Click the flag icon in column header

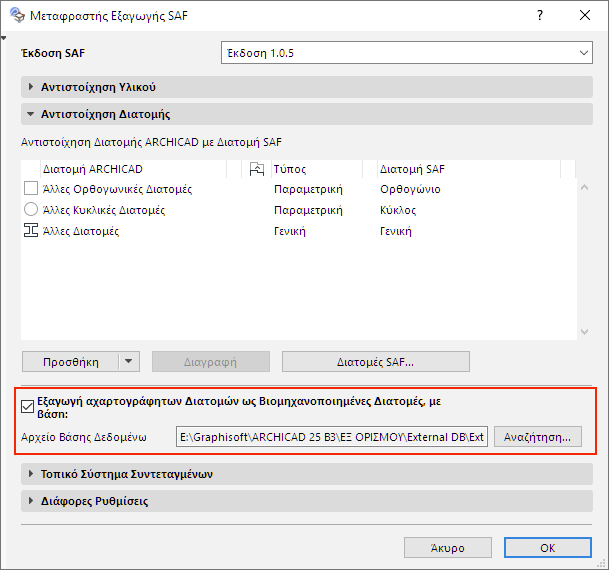point(256,169)
